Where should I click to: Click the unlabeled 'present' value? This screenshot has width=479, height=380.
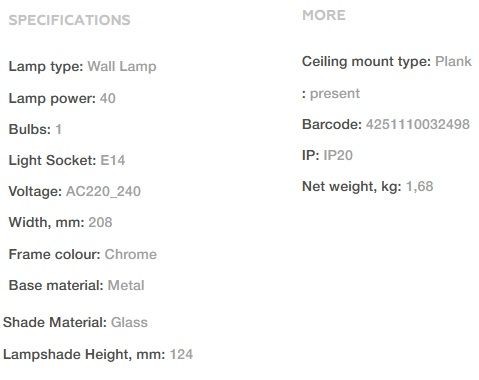click(x=335, y=94)
